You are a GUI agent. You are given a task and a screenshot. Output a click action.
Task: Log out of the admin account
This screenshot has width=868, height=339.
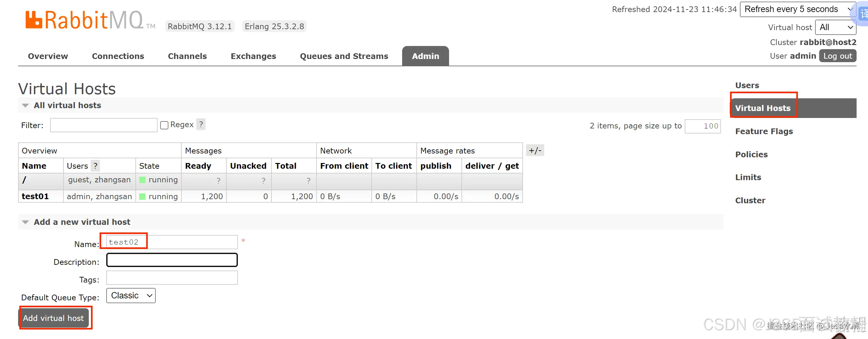coord(838,55)
